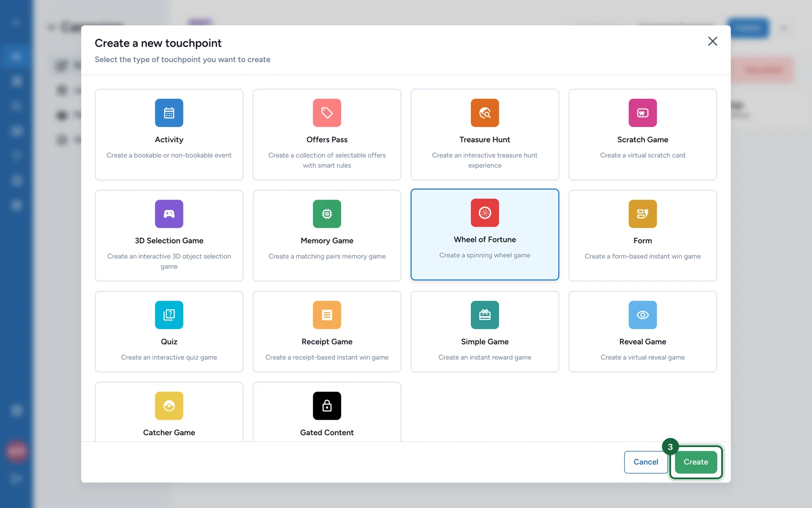Choose the Form icon

[642, 214]
